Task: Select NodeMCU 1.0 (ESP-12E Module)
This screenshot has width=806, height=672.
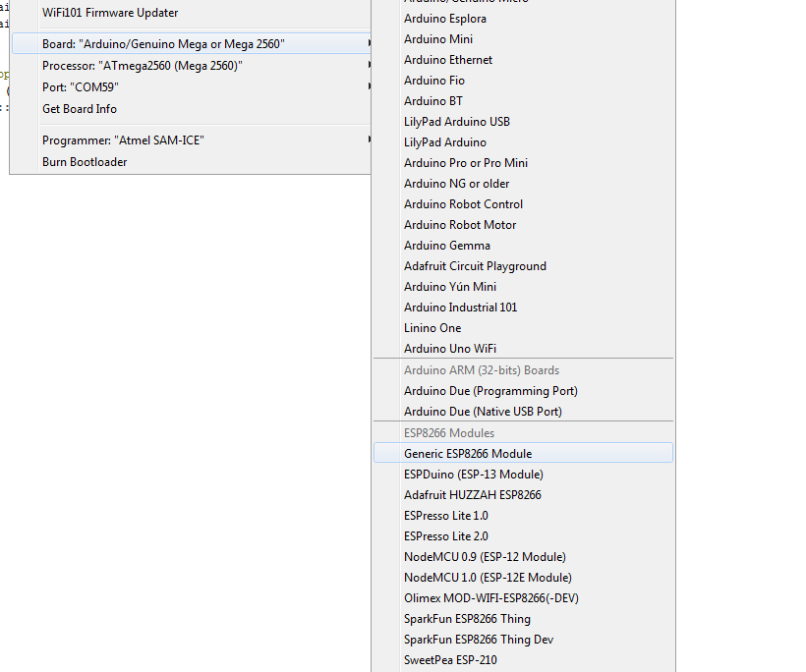Action: (x=523, y=578)
